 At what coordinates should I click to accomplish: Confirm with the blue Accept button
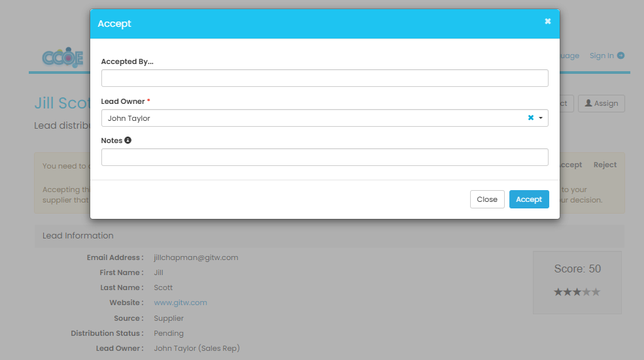click(529, 199)
